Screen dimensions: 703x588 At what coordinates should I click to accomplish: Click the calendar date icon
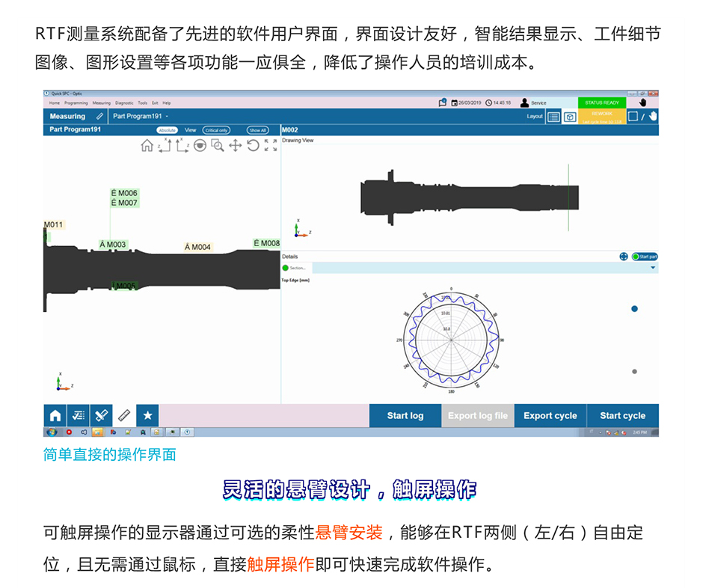point(454,102)
